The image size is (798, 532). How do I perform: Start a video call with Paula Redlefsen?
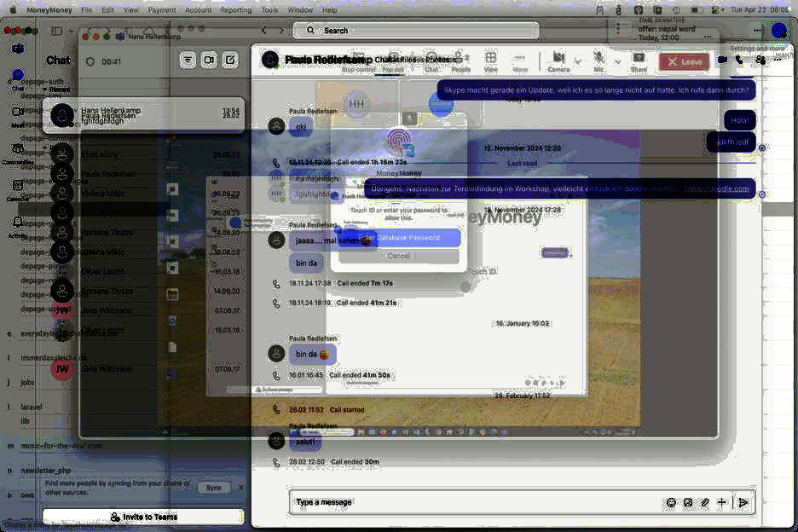click(x=722, y=60)
